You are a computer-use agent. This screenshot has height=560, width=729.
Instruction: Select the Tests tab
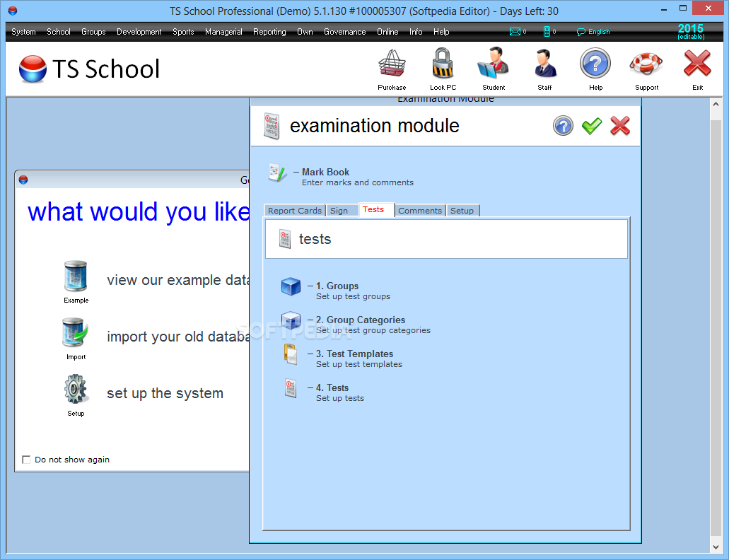click(x=376, y=209)
